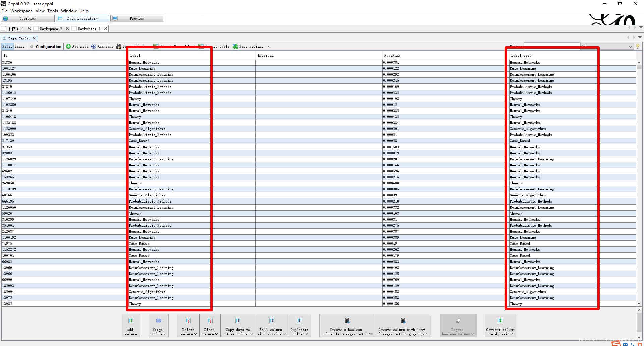Click the Merge columns button

coord(159,326)
